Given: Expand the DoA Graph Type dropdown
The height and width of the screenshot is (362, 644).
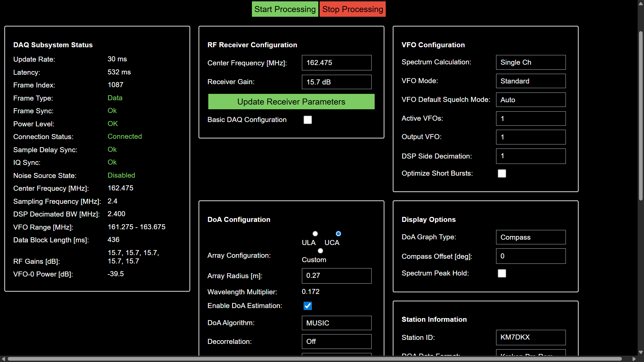Looking at the screenshot, I should click(x=531, y=237).
